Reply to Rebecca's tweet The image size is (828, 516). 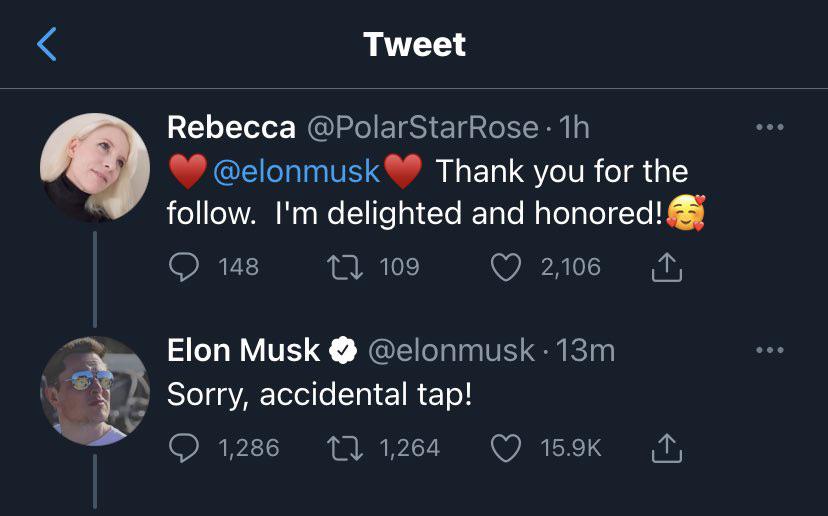pyautogui.click(x=183, y=267)
